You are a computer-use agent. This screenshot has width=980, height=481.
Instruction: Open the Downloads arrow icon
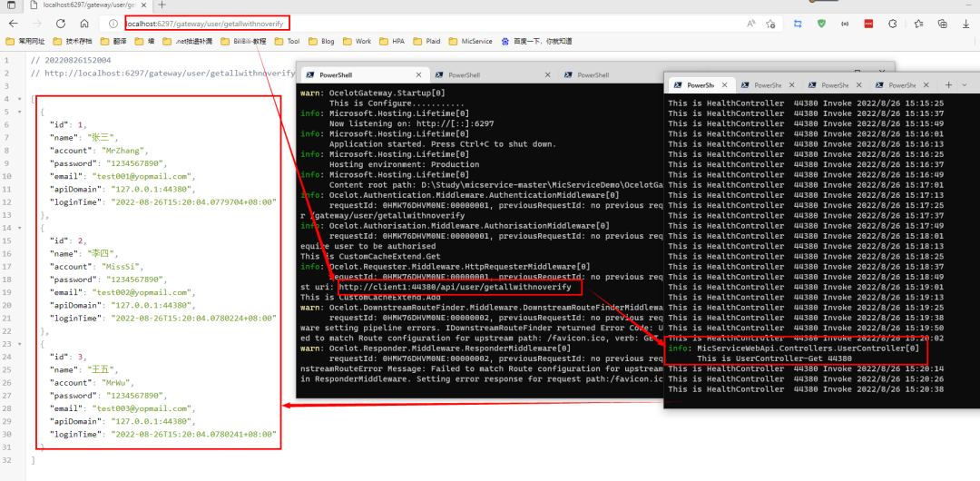pos(965,24)
